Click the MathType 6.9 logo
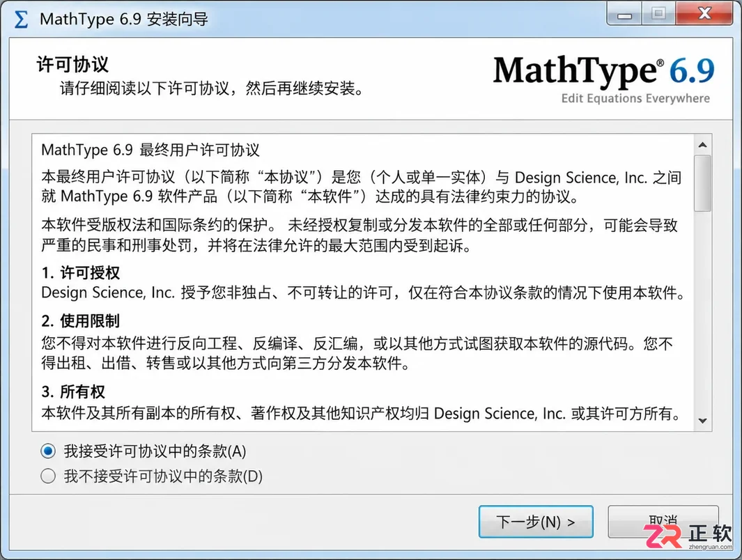742x560 pixels. (603, 70)
